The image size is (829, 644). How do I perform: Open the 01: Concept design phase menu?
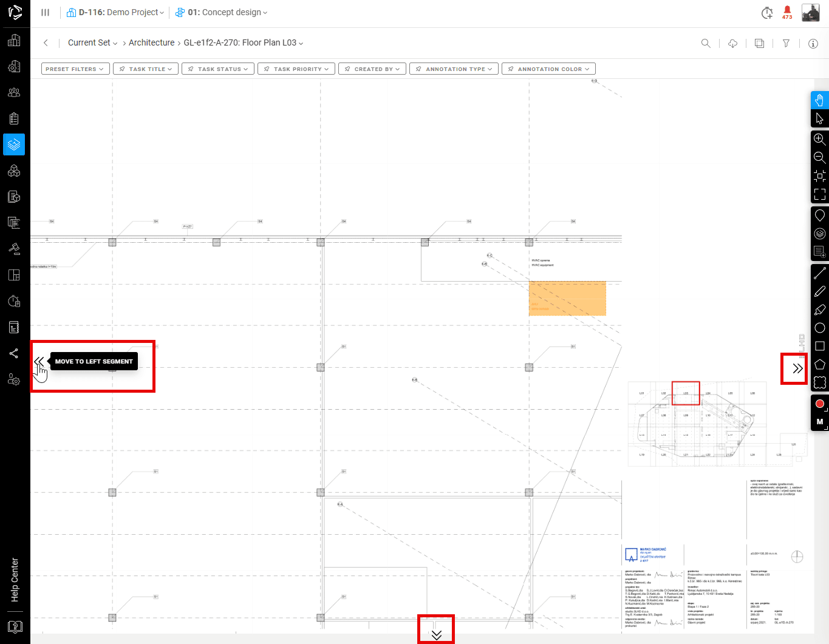[222, 12]
